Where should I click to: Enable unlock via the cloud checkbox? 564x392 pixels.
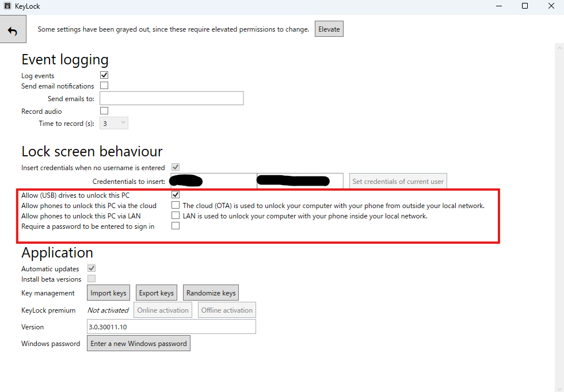176,205
